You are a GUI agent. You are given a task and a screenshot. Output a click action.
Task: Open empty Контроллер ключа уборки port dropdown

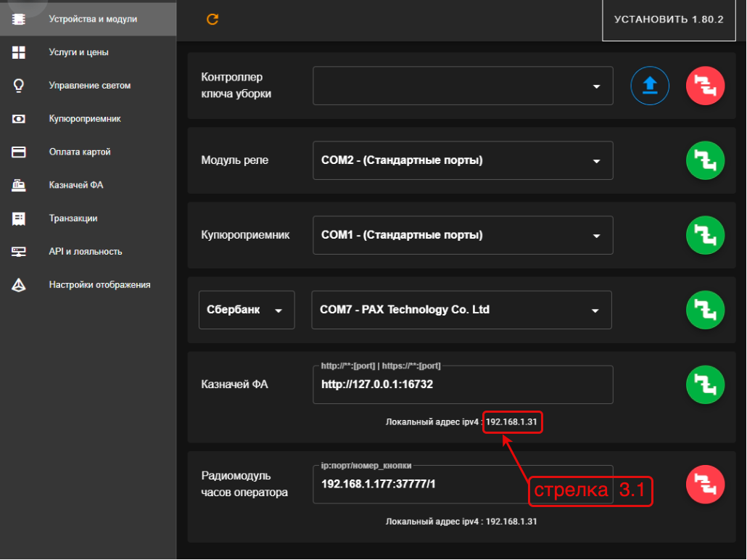coord(463,86)
